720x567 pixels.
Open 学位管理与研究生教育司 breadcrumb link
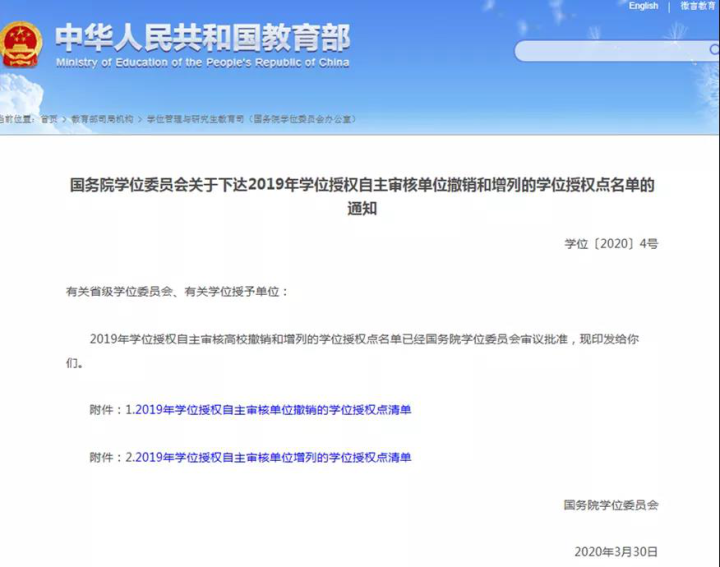coord(251,119)
